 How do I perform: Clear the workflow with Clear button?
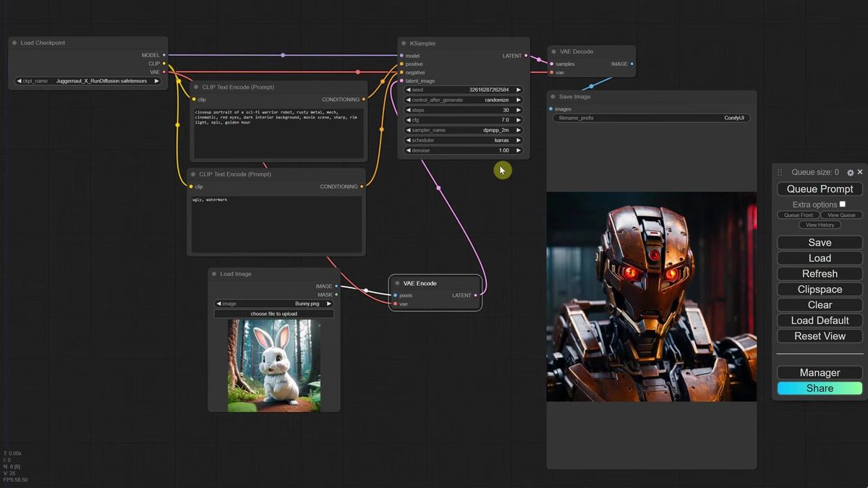[x=820, y=305]
